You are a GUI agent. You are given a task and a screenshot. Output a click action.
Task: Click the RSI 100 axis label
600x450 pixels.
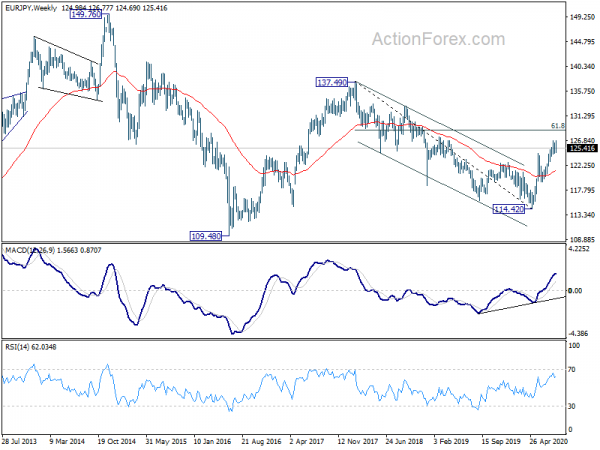click(575, 346)
